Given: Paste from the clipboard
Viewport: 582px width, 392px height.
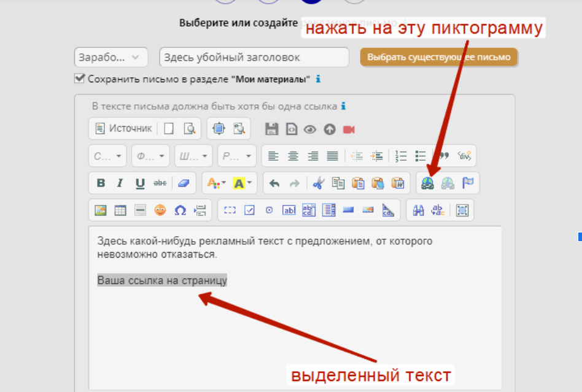Looking at the screenshot, I should (358, 183).
